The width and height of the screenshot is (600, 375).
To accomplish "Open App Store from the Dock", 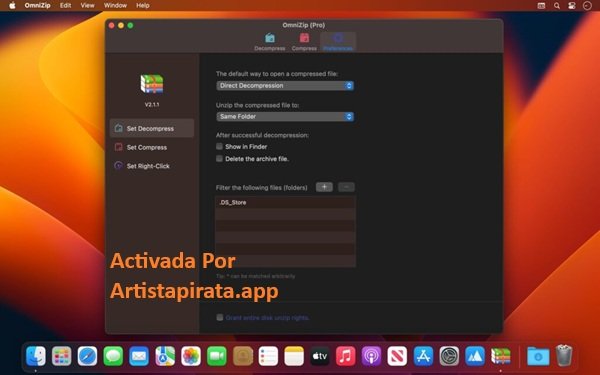I will [423, 356].
